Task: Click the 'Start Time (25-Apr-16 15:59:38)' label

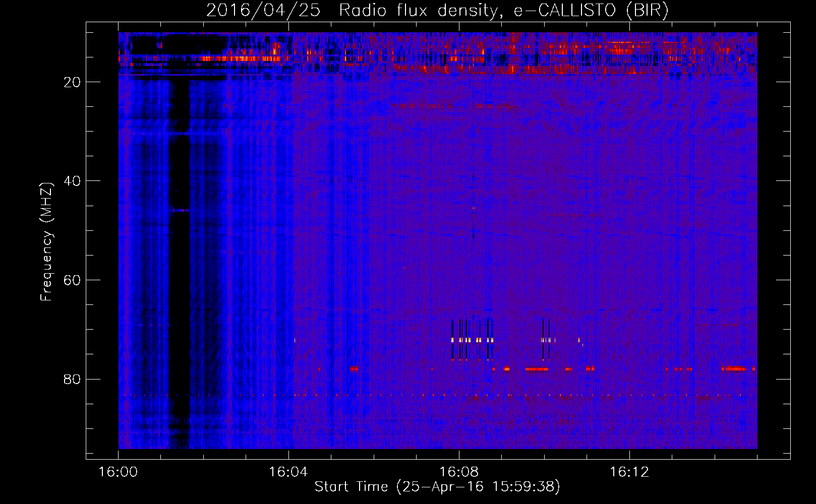Action: (x=437, y=487)
